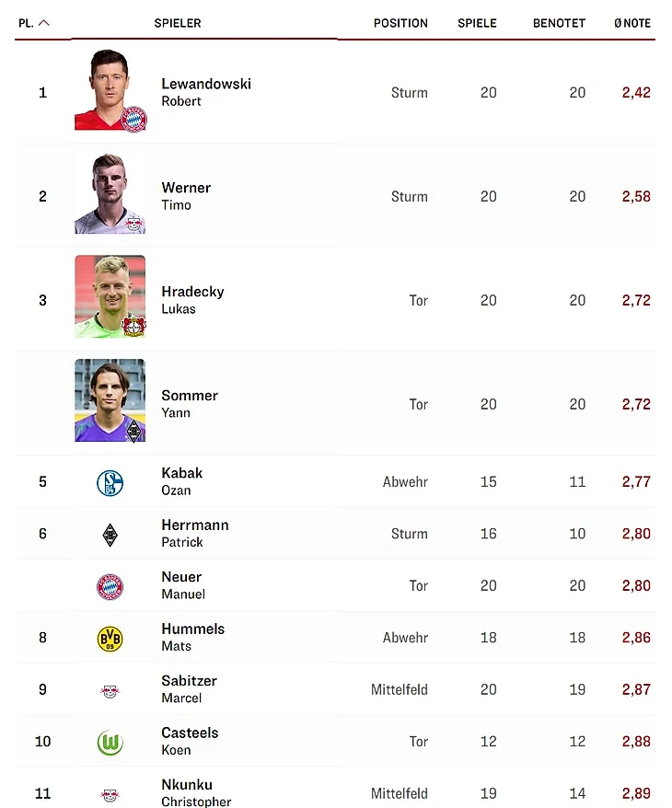
Task: Open Hummels player name link
Action: [193, 629]
